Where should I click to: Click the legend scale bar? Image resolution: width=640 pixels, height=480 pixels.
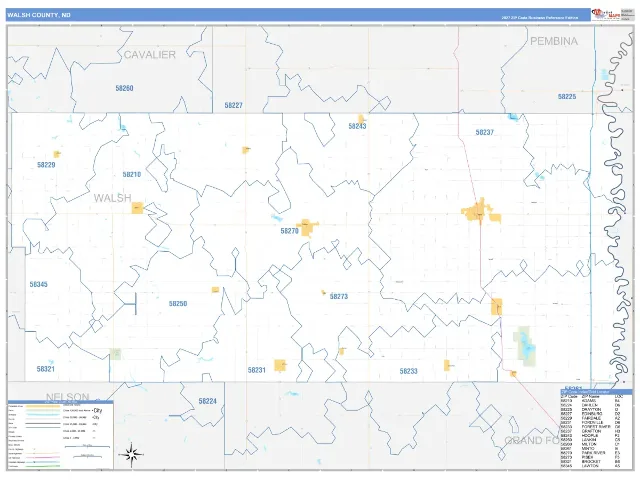pos(87,447)
